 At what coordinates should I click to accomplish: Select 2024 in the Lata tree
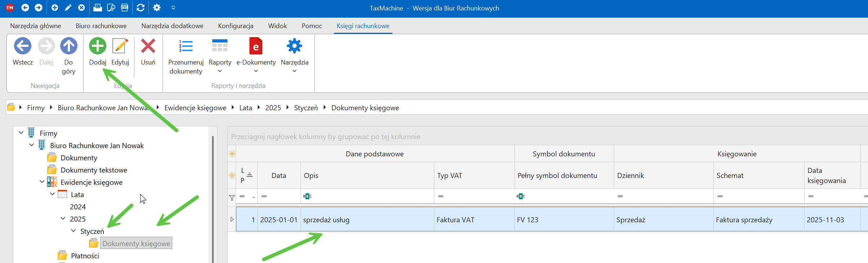coord(78,207)
